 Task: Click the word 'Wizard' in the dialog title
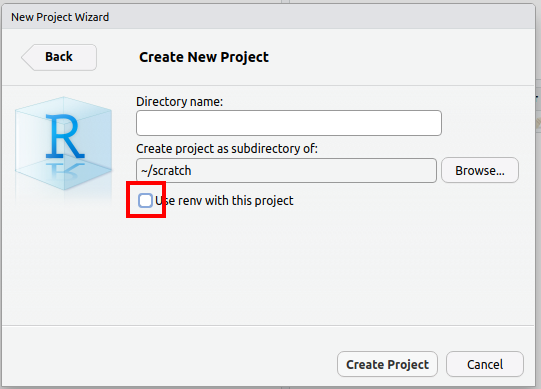point(92,17)
